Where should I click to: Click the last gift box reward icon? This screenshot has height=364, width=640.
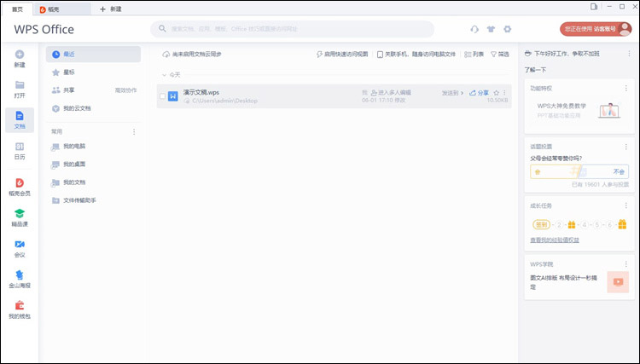[x=622, y=224]
